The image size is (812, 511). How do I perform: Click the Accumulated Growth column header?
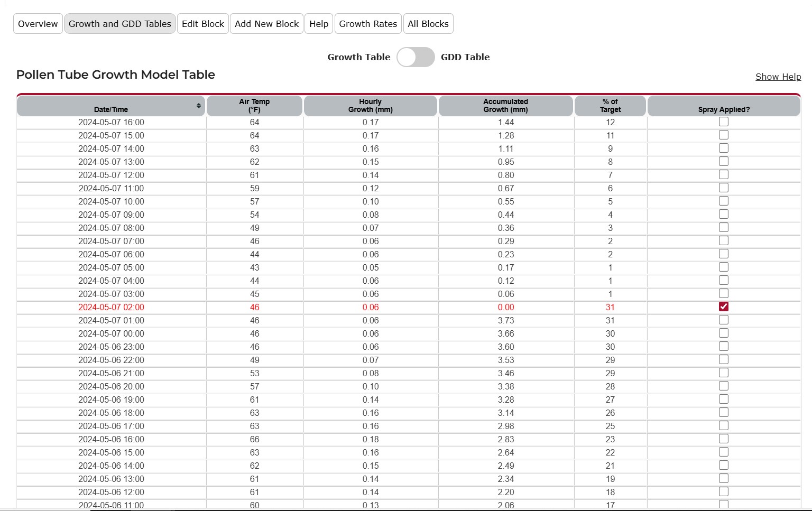click(505, 106)
